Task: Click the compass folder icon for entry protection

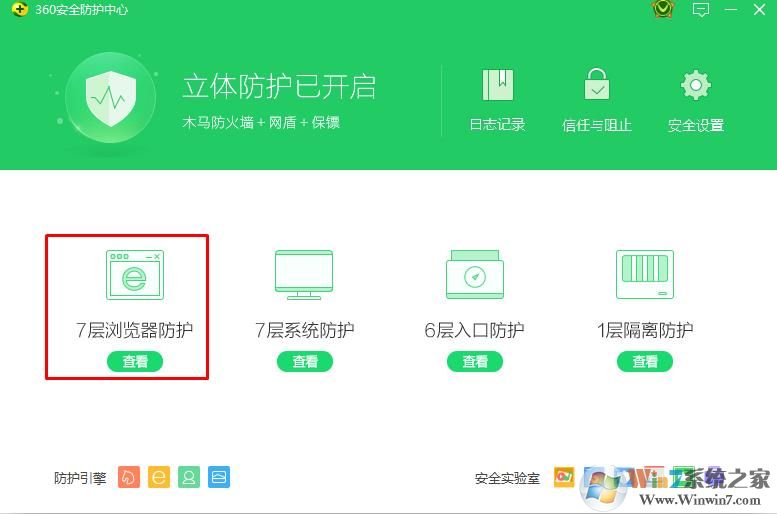Action: 475,275
